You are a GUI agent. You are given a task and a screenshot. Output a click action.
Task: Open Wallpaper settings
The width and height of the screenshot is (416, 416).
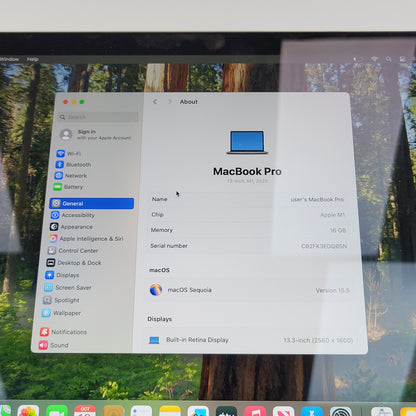(61, 313)
